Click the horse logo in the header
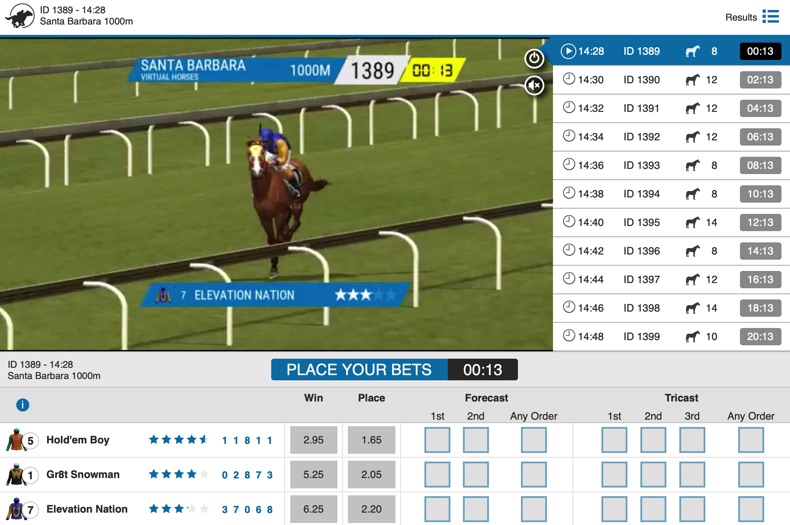 (x=20, y=16)
